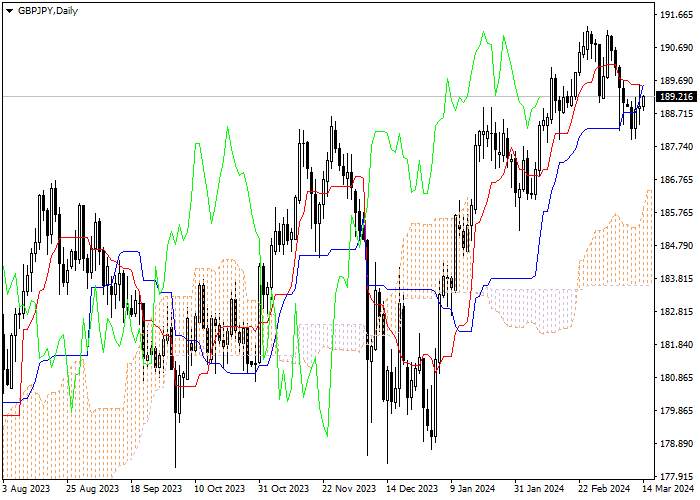Click the 186.765 price axis label
This screenshot has height=500, width=700.
[676, 180]
